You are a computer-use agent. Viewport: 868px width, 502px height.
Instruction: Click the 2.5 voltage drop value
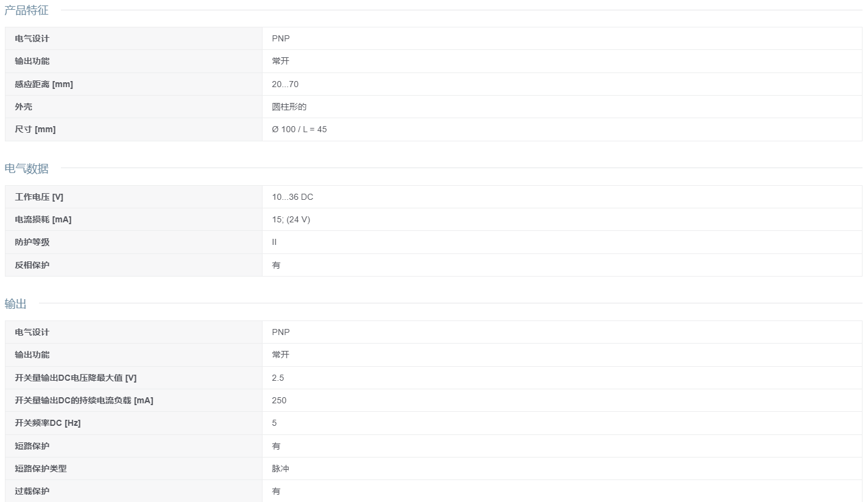click(278, 378)
